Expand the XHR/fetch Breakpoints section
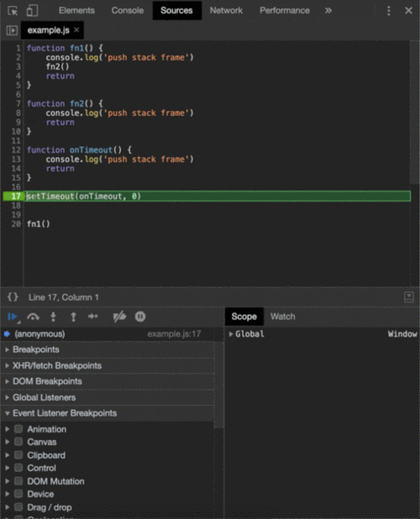This screenshot has height=519, width=420. pyautogui.click(x=108, y=365)
